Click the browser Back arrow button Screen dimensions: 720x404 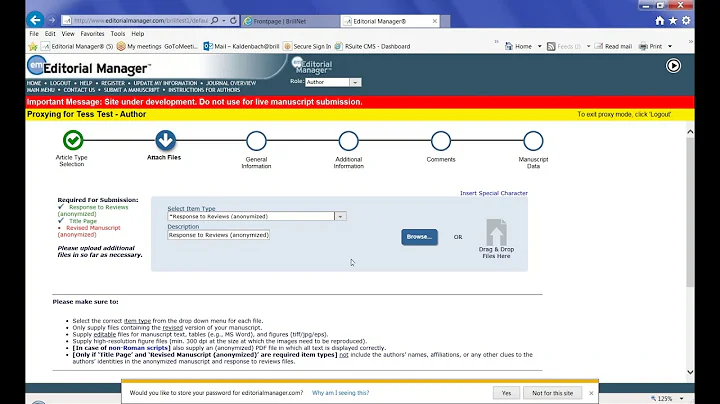[35, 20]
